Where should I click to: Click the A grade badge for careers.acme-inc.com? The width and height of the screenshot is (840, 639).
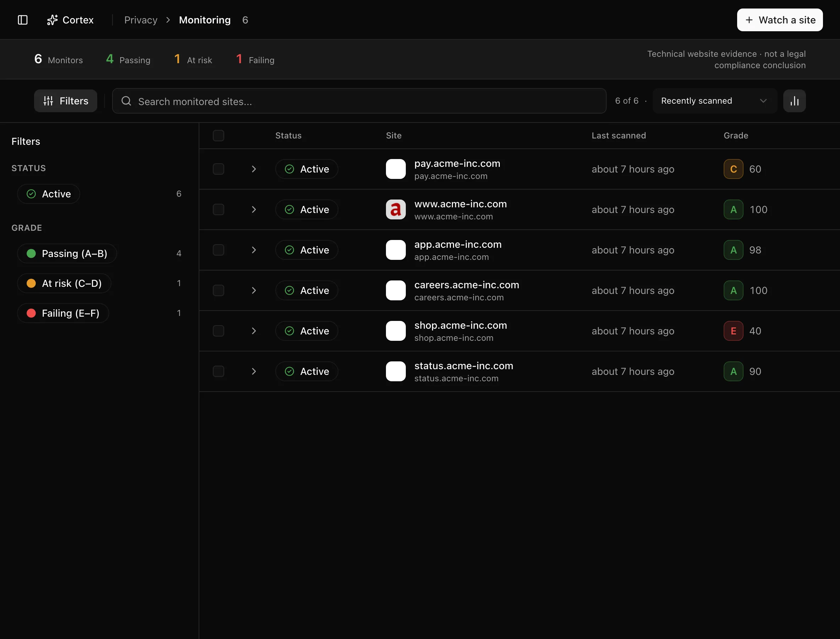(x=733, y=291)
